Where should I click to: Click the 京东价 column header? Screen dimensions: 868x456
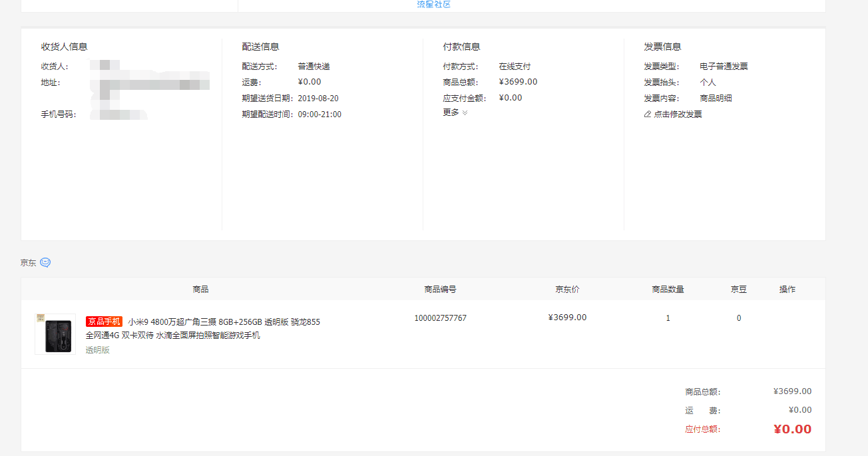[568, 290]
